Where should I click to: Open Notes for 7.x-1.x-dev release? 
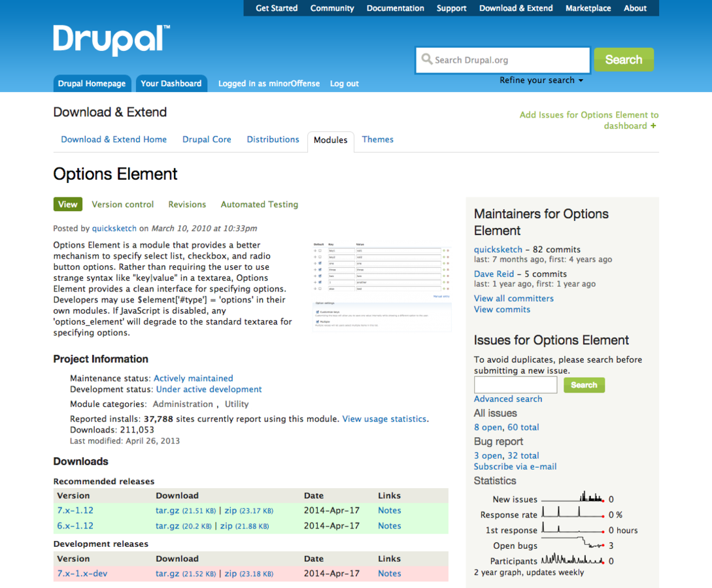click(x=390, y=574)
